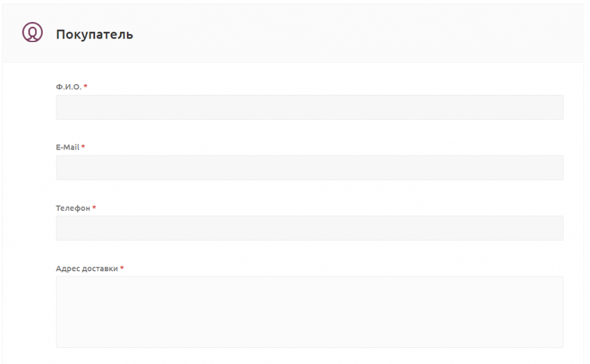
Task: Click the Покупатель section heading
Action: [94, 35]
